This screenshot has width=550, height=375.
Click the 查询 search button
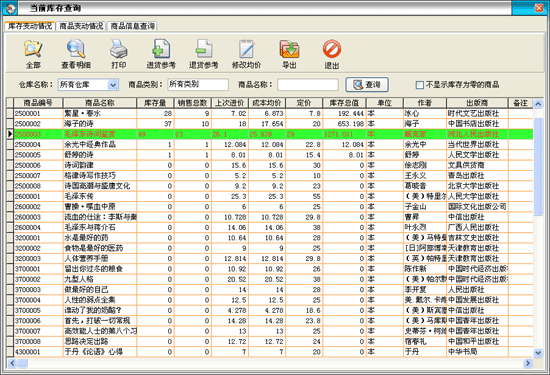(367, 85)
